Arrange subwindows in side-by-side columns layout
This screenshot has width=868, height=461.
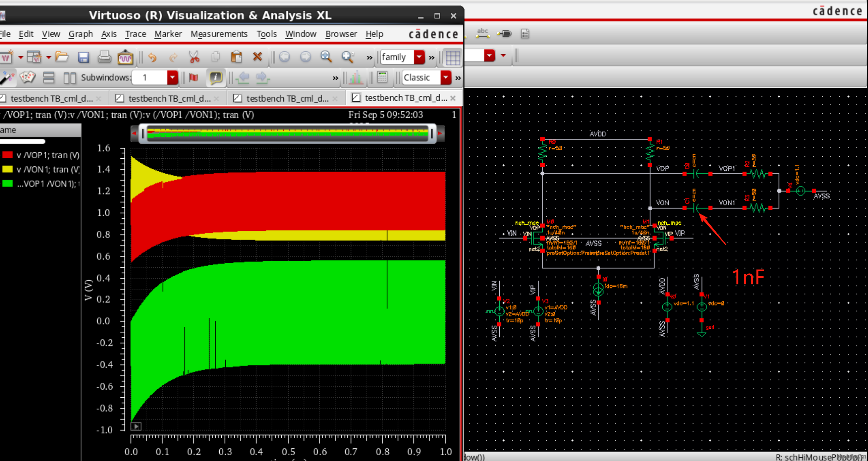click(70, 78)
